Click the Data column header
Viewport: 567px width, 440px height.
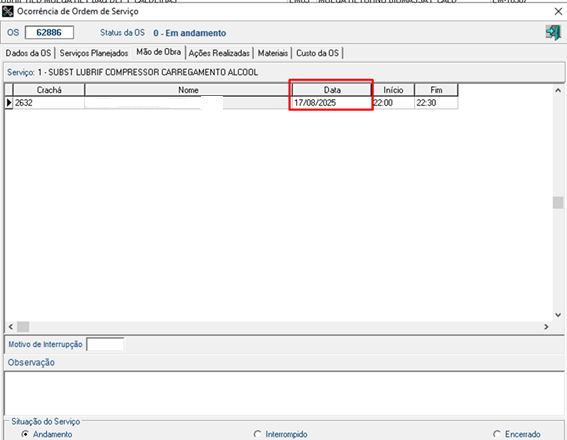(332, 90)
